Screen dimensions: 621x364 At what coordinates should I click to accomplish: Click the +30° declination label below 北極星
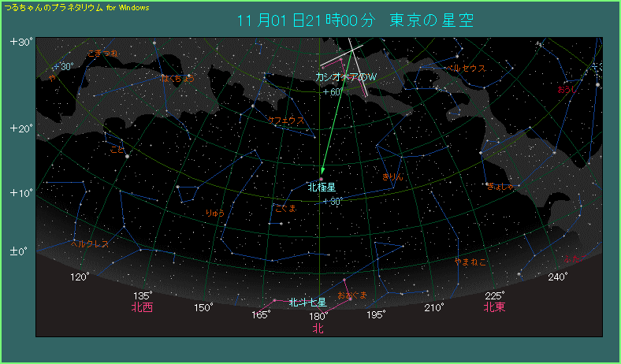point(332,202)
